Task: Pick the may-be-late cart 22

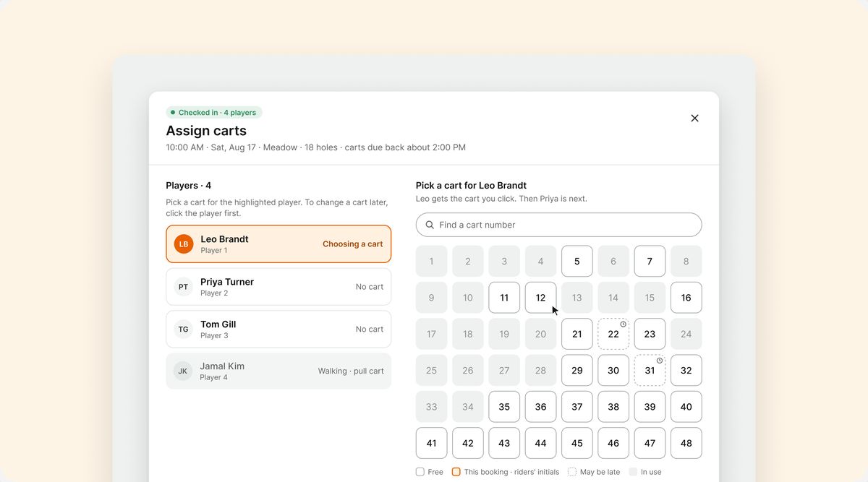Action: (613, 334)
